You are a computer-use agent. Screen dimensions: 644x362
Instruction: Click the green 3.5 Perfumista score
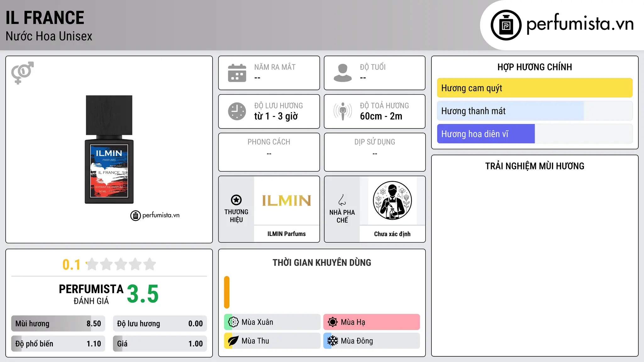(143, 294)
